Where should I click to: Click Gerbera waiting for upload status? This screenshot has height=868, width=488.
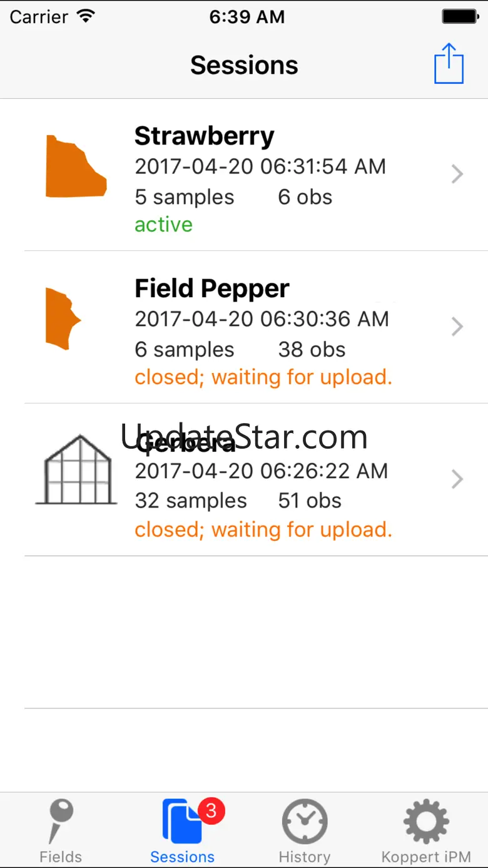[x=263, y=530]
